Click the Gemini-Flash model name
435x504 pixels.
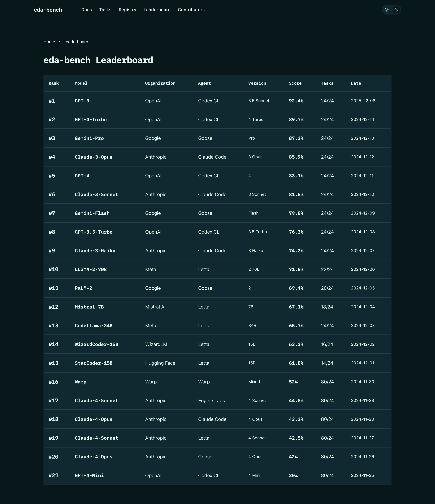click(92, 213)
